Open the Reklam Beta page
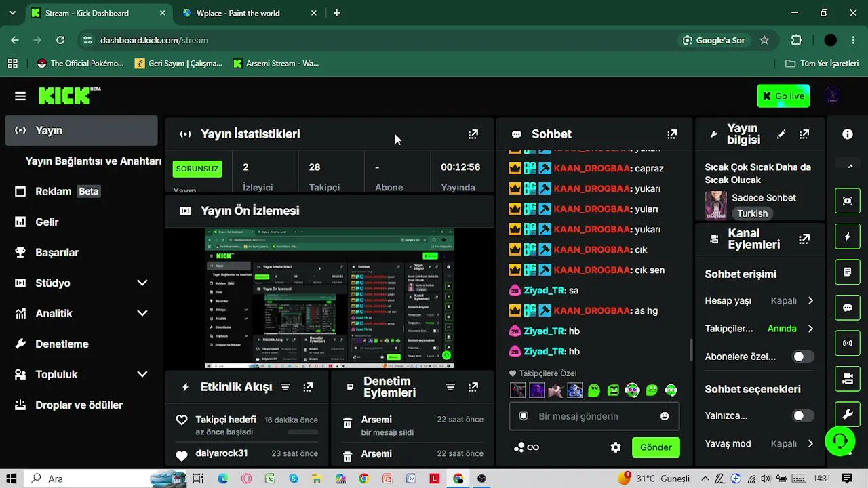Image resolution: width=868 pixels, height=488 pixels. (81, 191)
